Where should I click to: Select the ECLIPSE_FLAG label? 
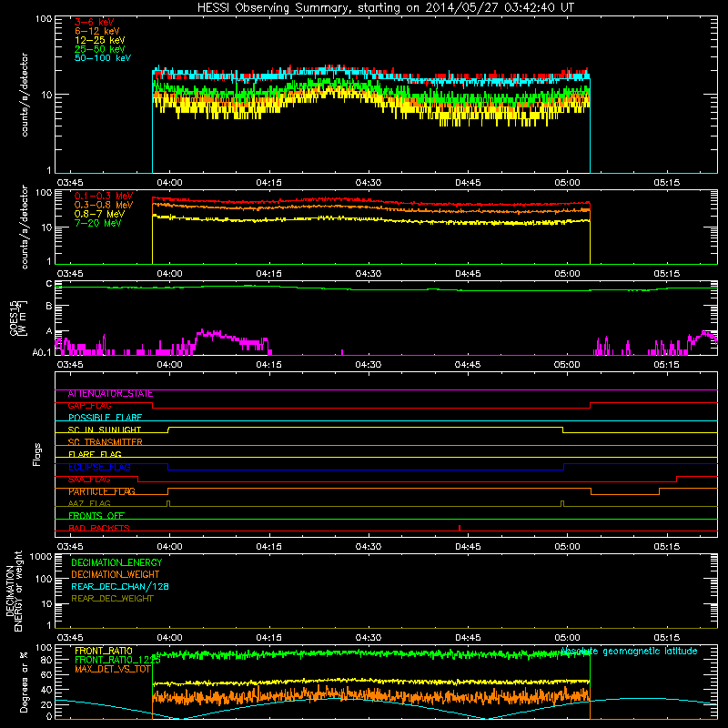(99, 467)
